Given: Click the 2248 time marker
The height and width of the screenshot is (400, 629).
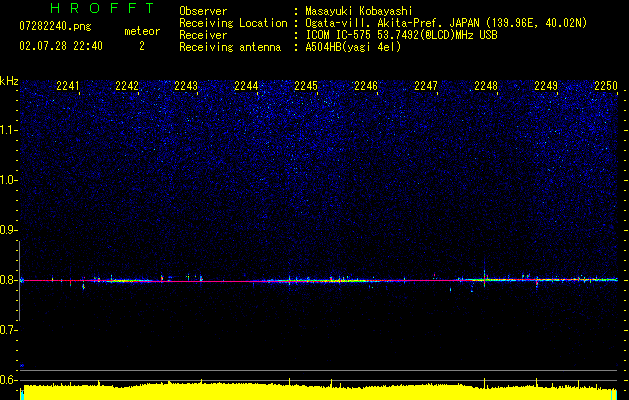Looking at the screenshot, I should coord(486,86).
